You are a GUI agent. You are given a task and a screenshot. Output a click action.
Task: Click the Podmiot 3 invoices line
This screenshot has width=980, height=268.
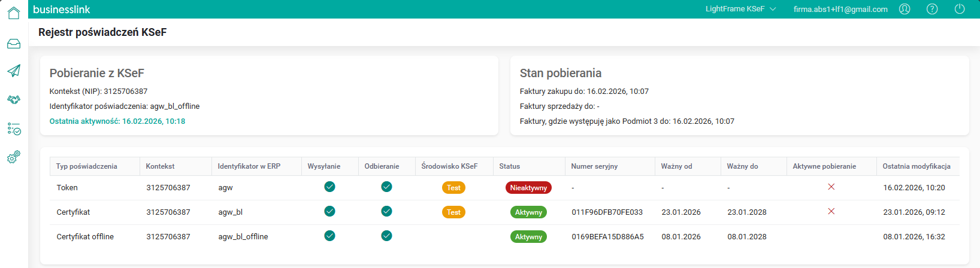coord(627,121)
